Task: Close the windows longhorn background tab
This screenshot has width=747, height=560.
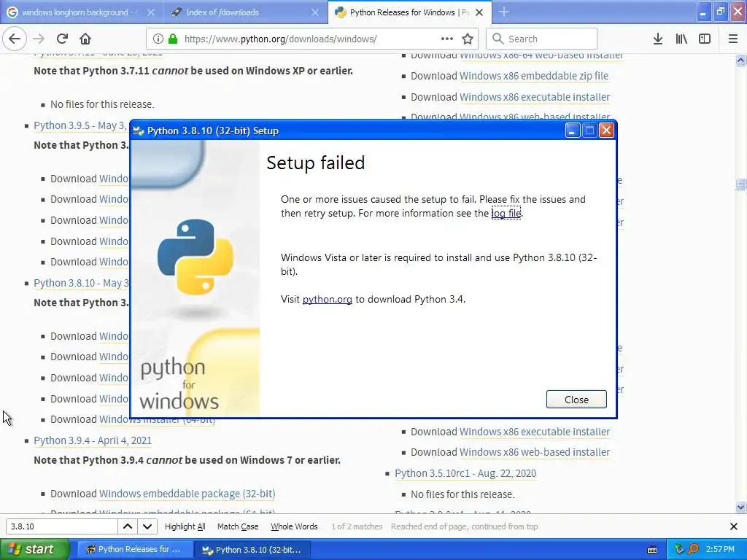Action: 150,12
